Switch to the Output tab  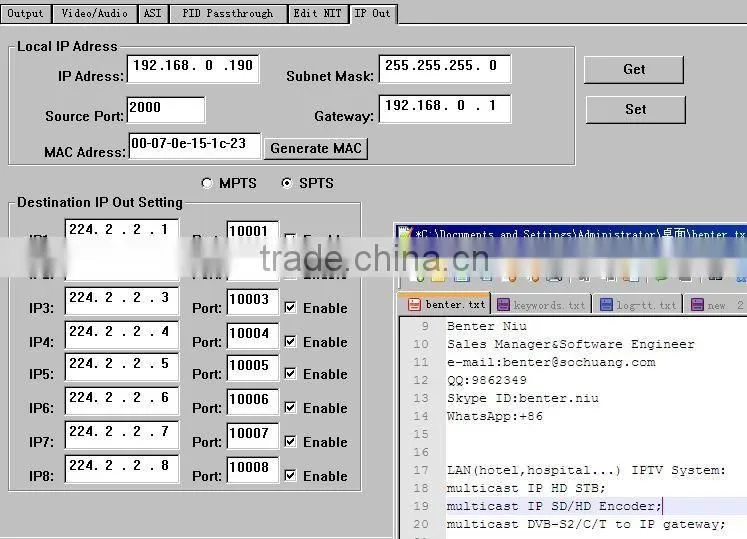(x=25, y=13)
